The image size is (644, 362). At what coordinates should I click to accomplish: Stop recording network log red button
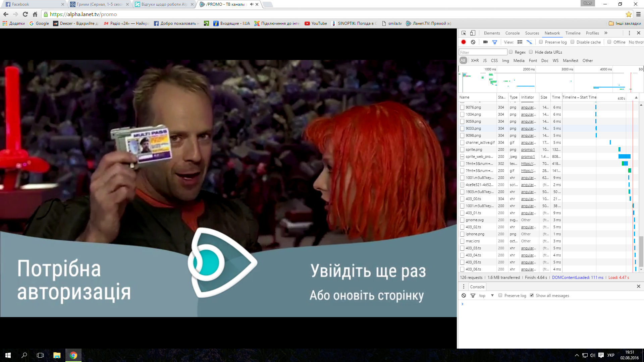[464, 42]
